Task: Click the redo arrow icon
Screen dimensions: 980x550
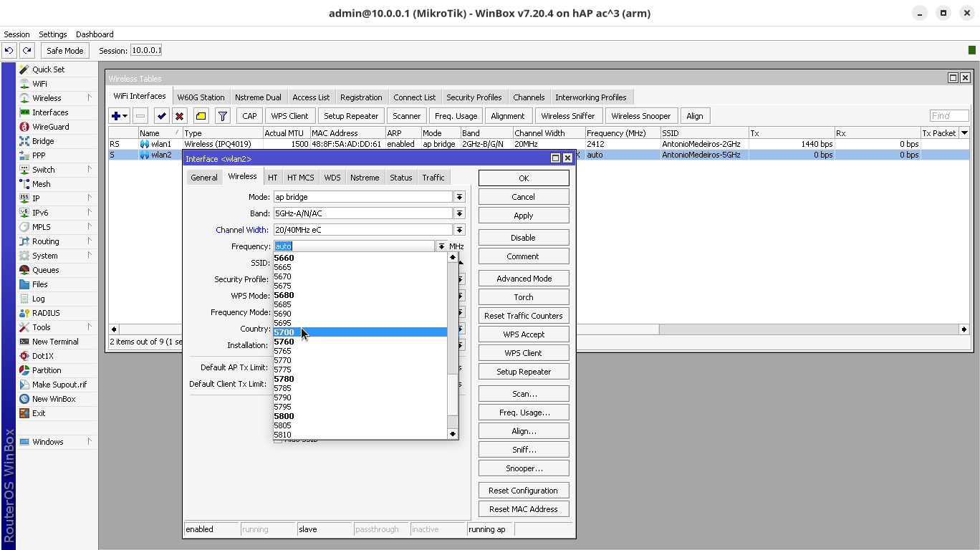Action: [27, 51]
